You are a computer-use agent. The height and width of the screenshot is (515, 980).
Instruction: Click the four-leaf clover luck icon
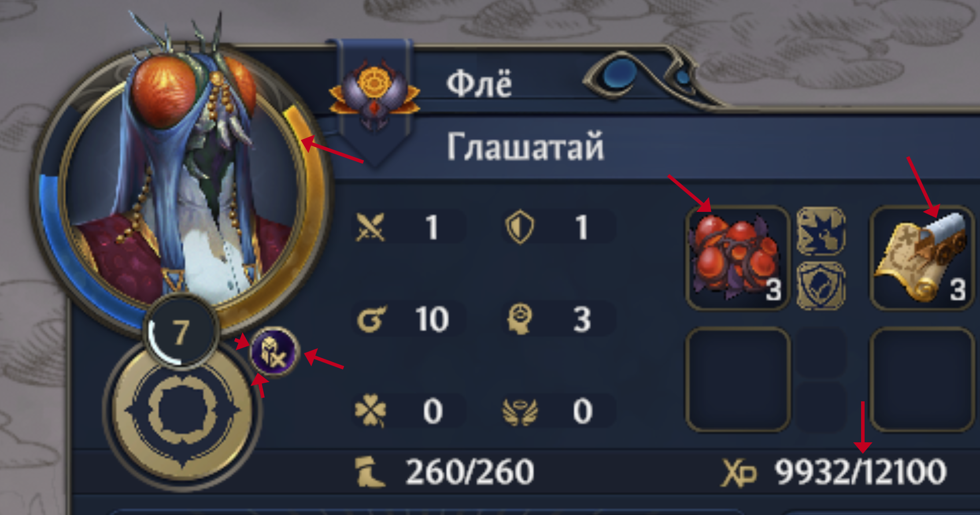[370, 411]
